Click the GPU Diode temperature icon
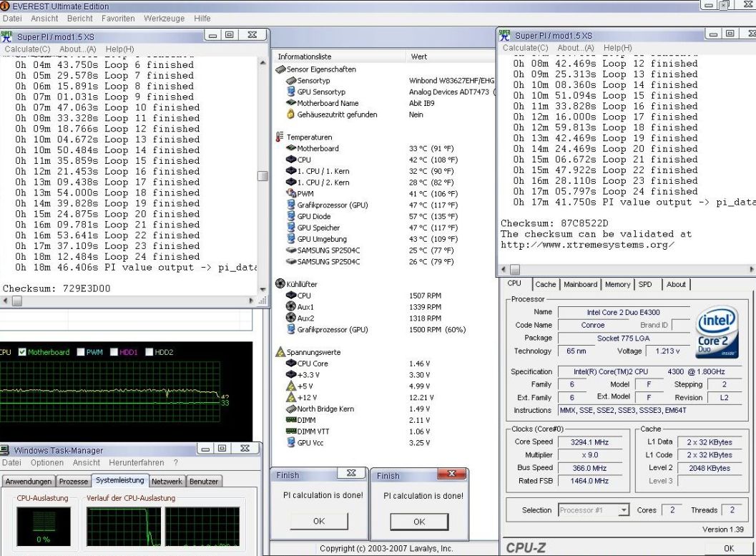756x556 pixels. click(x=291, y=216)
